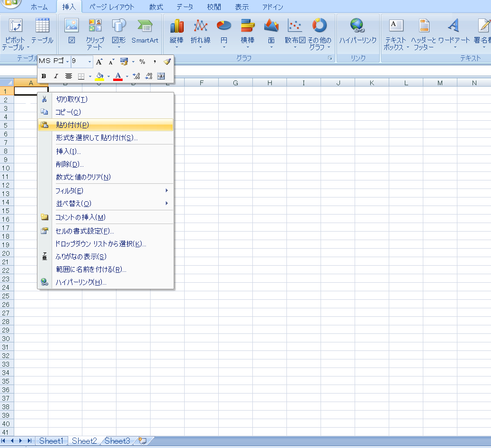Open the Shapes (図形) gallery

coord(119,33)
